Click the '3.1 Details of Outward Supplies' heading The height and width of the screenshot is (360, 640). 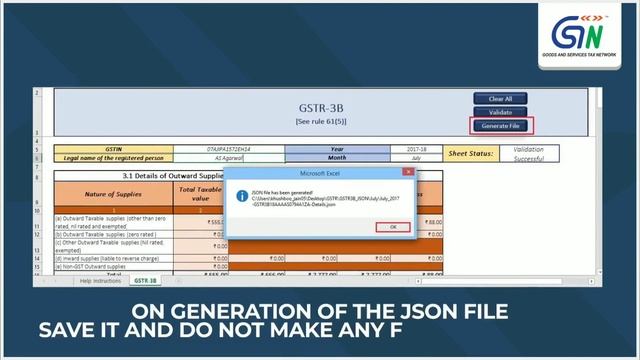pyautogui.click(x=173, y=176)
